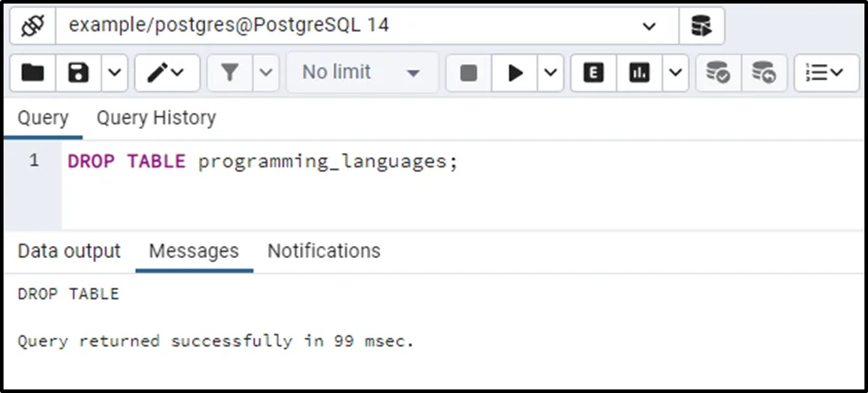This screenshot has width=868, height=393.
Task: Click the filter rows funnel icon
Action: pyautogui.click(x=230, y=73)
